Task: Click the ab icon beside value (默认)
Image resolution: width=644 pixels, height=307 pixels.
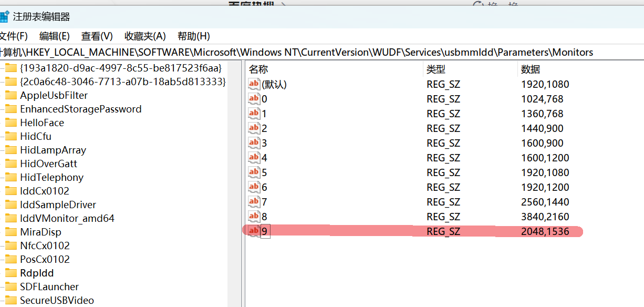Action: (x=253, y=84)
